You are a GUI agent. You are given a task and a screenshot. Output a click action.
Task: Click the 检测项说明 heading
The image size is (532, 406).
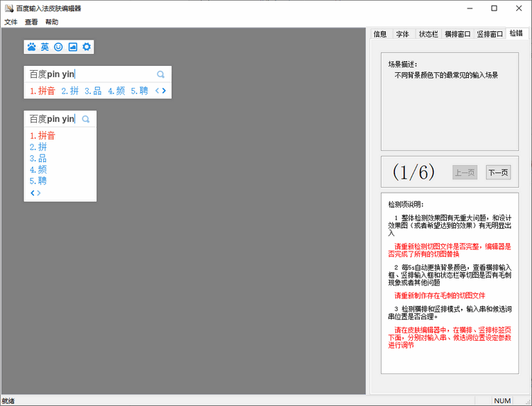pyautogui.click(x=406, y=204)
